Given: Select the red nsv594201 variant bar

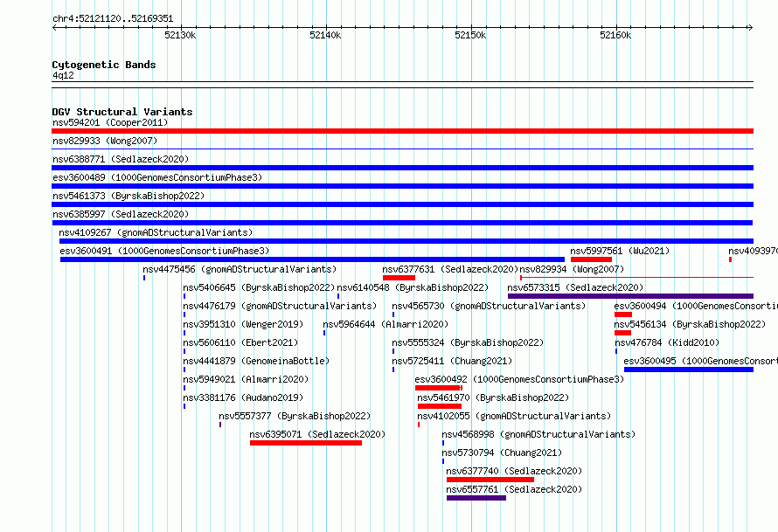Looking at the screenshot, I should tap(402, 131).
